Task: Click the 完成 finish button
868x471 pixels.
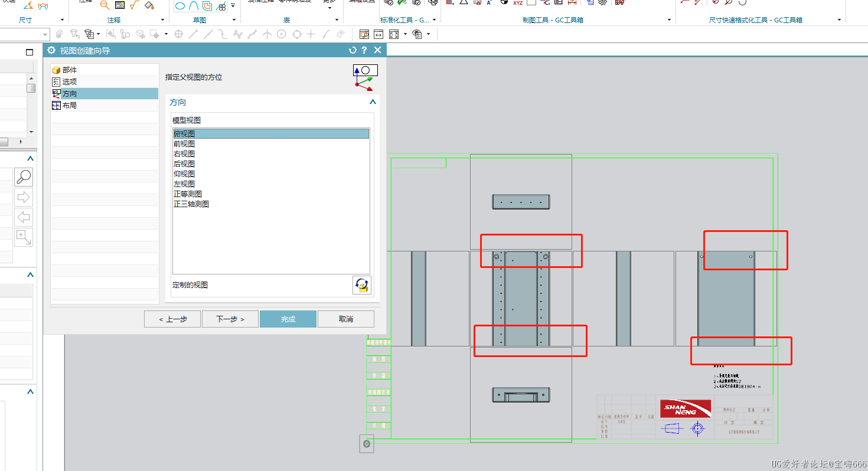Action: 288,319
